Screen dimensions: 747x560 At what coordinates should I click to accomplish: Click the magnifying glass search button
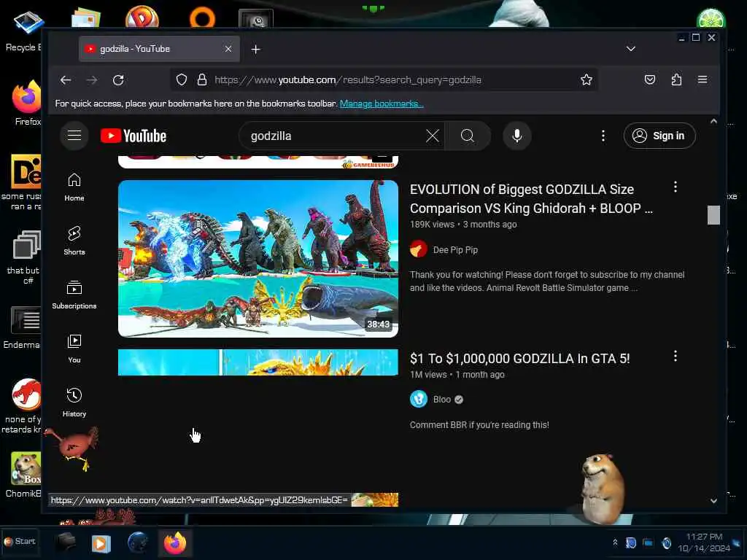[x=468, y=136]
